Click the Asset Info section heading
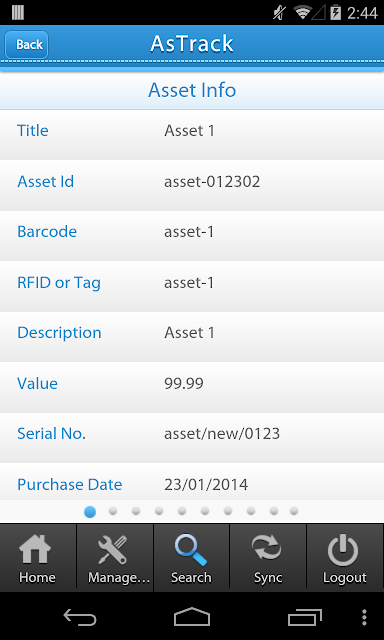Image resolution: width=384 pixels, height=640 pixels. pos(192,90)
